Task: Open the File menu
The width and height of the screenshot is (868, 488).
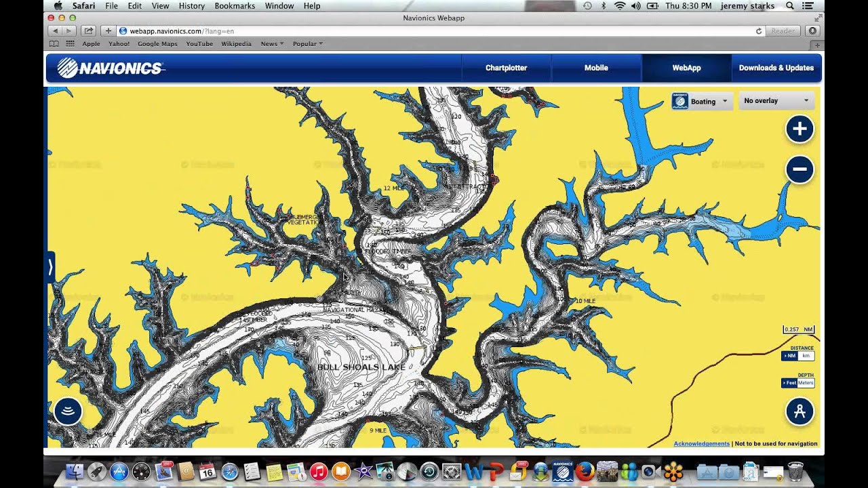Action: coord(111,5)
